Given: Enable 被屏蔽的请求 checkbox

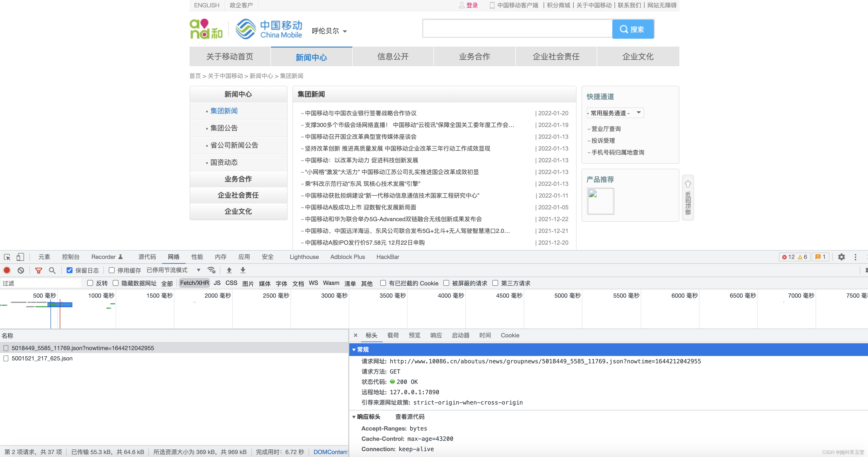Looking at the screenshot, I should 446,283.
